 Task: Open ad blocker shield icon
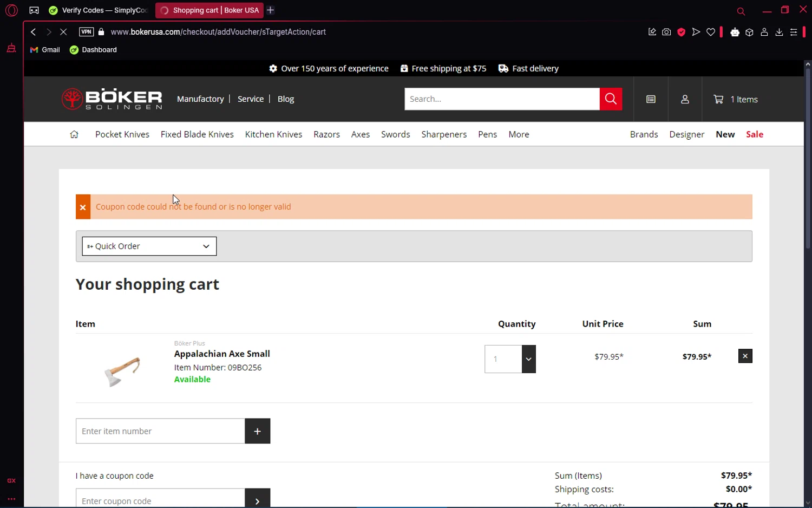pos(682,32)
